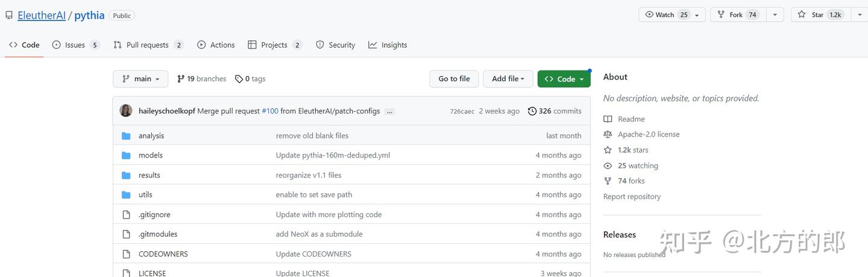Viewport: 868px width, 277px height.
Task: Open the Pull requests tab
Action: coord(148,45)
